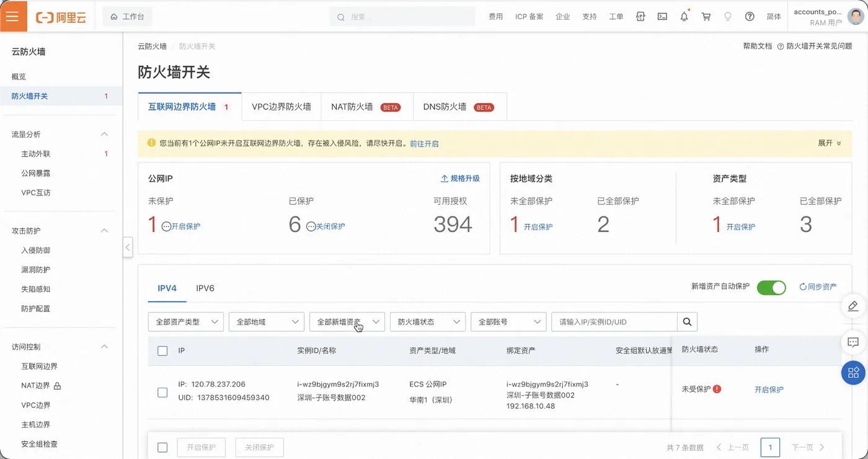
Task: Switch to the VPC边界防火墙 tab
Action: pos(281,107)
